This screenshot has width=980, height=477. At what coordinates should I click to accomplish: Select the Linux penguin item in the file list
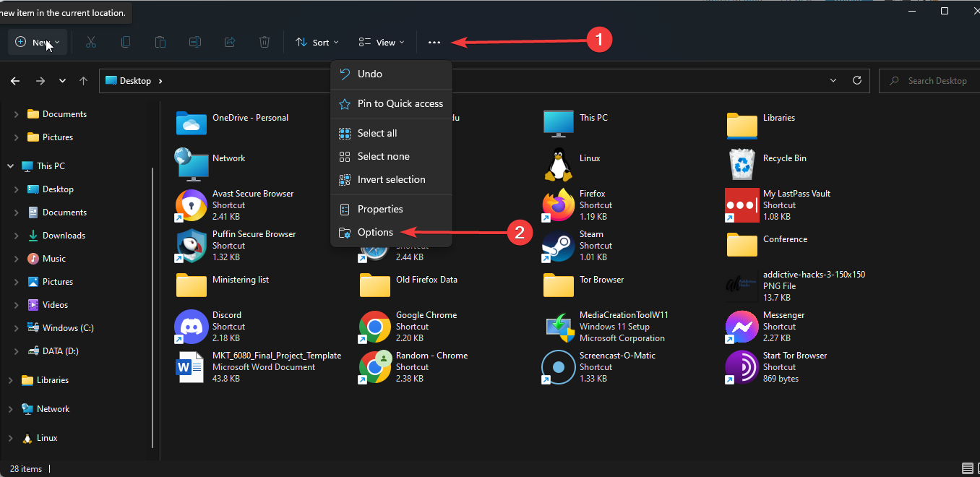click(572, 164)
